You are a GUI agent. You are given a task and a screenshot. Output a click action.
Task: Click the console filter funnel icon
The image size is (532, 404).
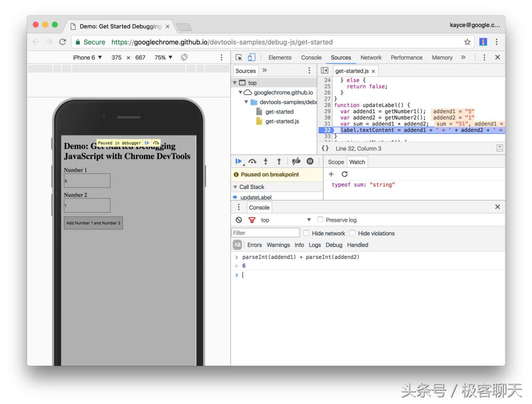click(x=251, y=220)
